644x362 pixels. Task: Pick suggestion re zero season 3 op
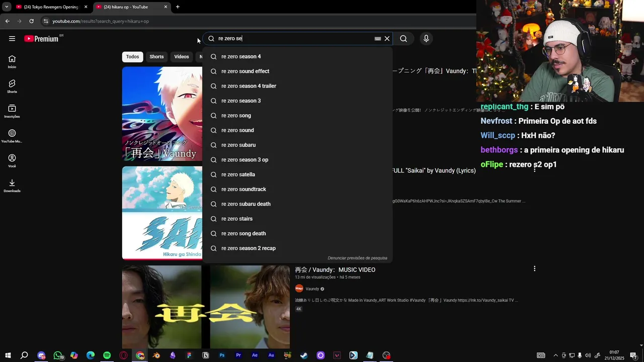(x=297, y=160)
